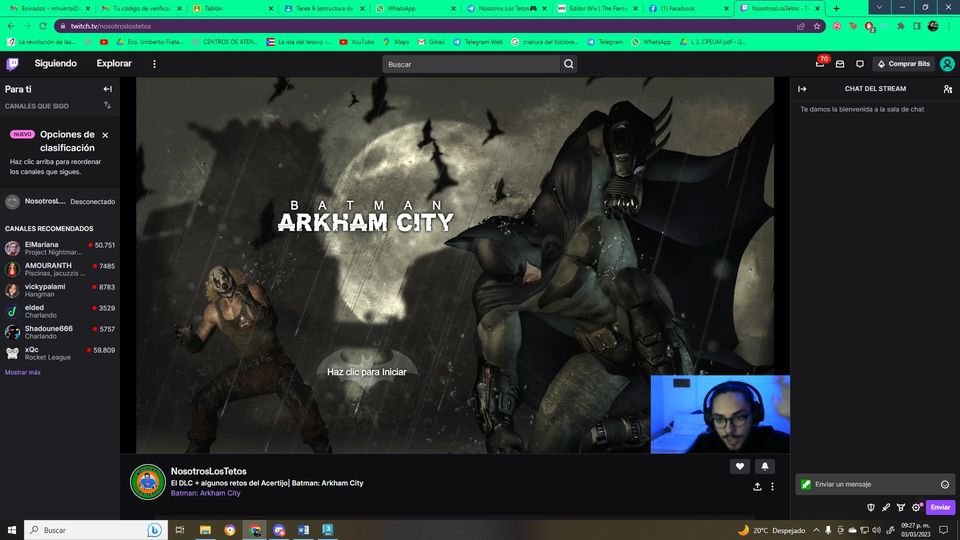960x540 pixels.
Task: Open the three-dot options below the stream
Action: coord(773,487)
